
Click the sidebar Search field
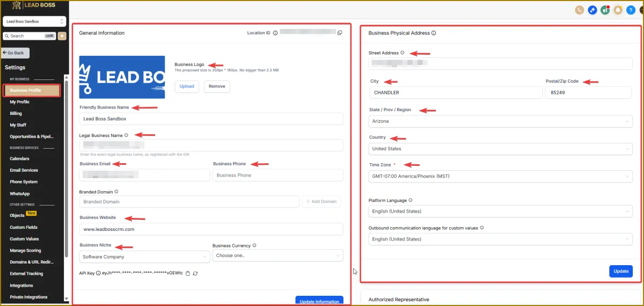tap(30, 36)
